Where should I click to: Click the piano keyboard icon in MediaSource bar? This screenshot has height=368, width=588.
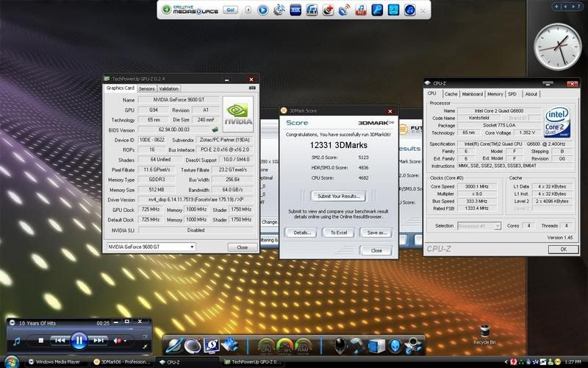pyautogui.click(x=311, y=10)
